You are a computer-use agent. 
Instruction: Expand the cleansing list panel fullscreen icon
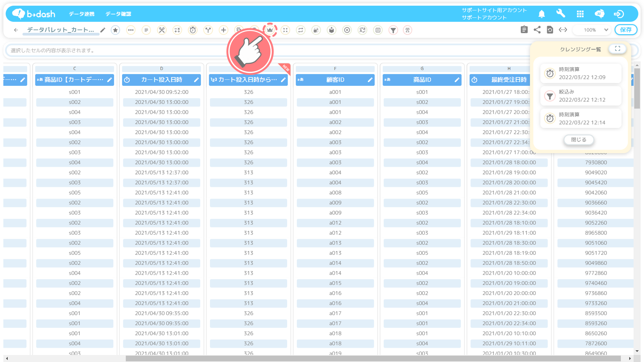click(x=617, y=49)
